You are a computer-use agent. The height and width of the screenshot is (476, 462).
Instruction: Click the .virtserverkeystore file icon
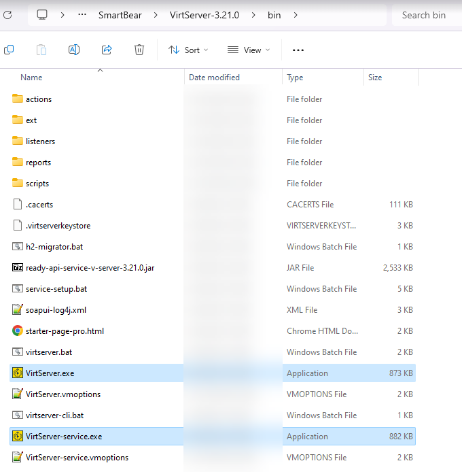pyautogui.click(x=18, y=225)
